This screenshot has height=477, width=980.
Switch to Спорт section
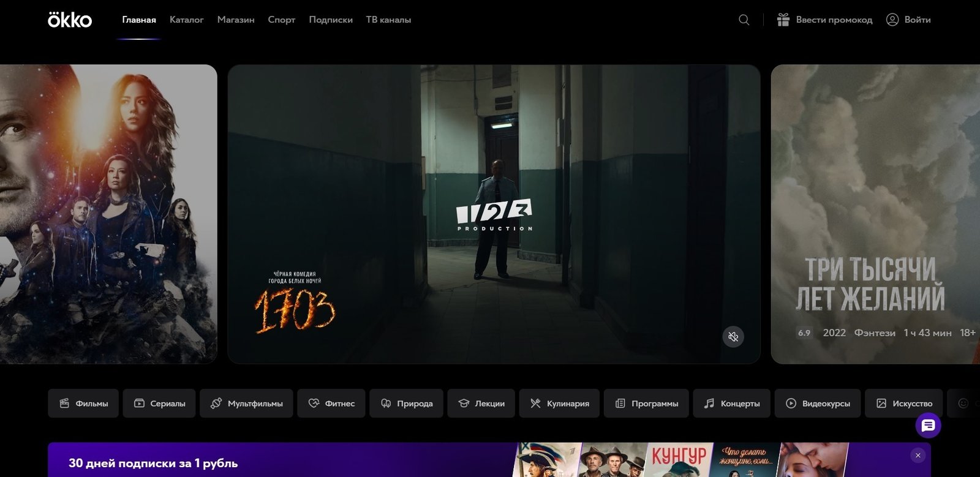click(x=282, y=20)
